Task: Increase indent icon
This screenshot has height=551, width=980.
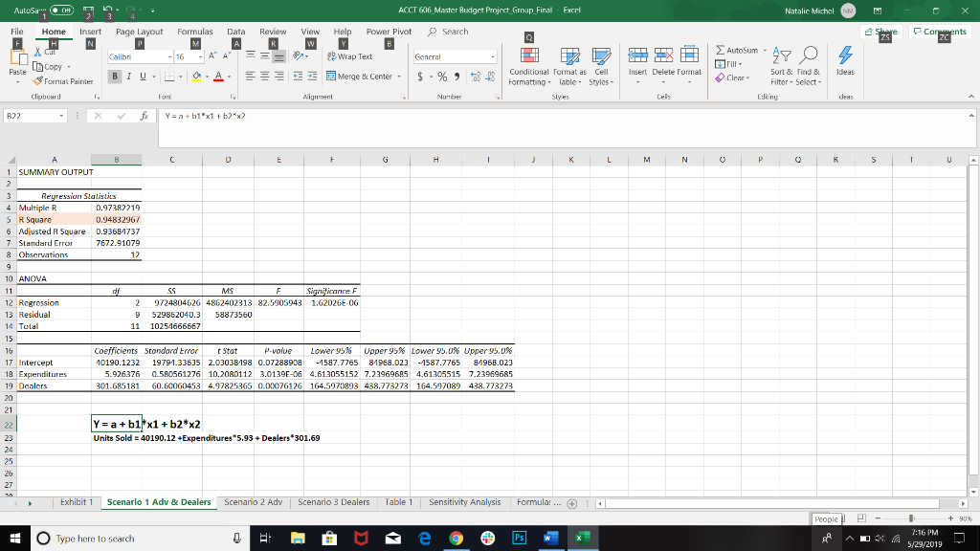Action: [x=313, y=77]
